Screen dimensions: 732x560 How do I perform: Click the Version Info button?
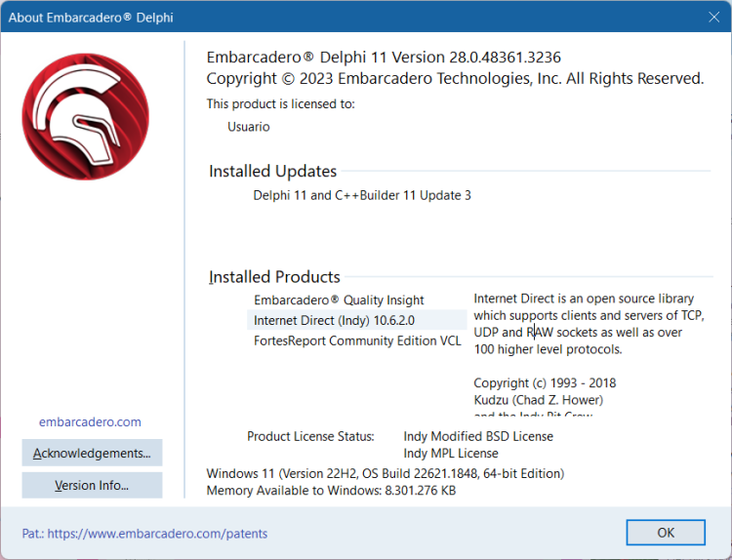(x=92, y=485)
